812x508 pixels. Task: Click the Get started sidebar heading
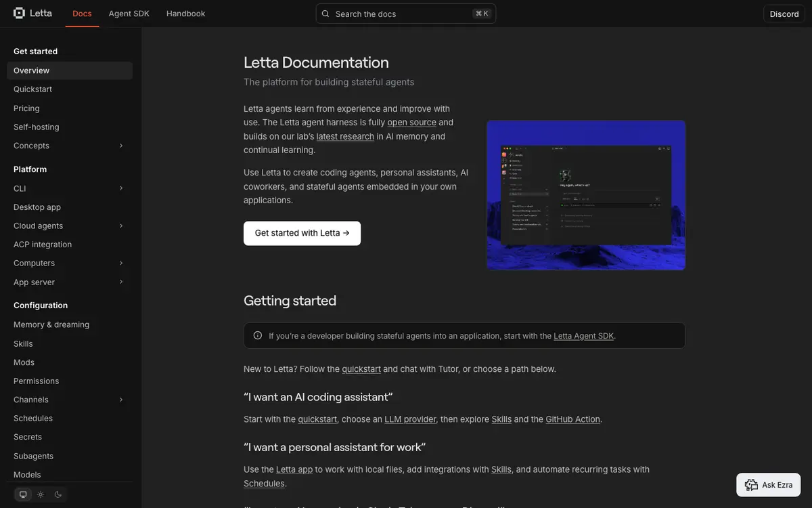click(x=35, y=51)
